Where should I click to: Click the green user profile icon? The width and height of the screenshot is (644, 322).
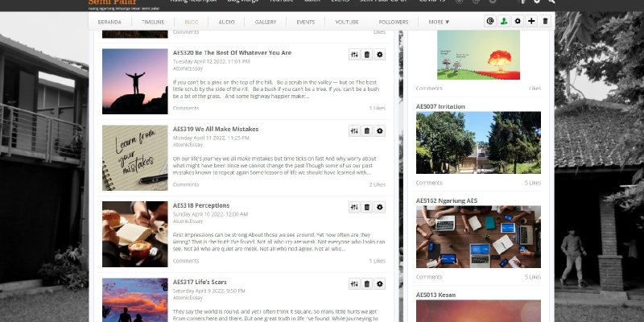pos(504,21)
